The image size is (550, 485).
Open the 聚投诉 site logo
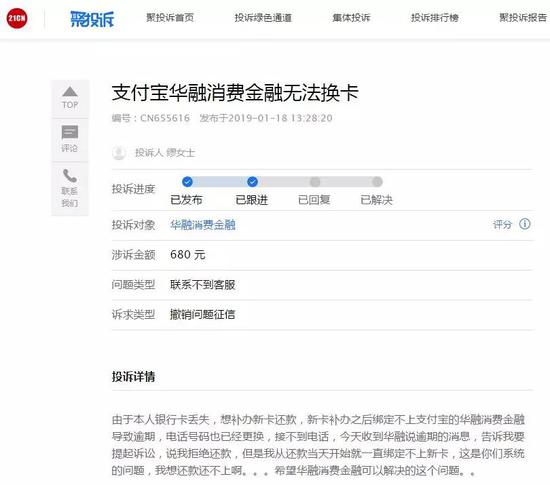coord(92,19)
